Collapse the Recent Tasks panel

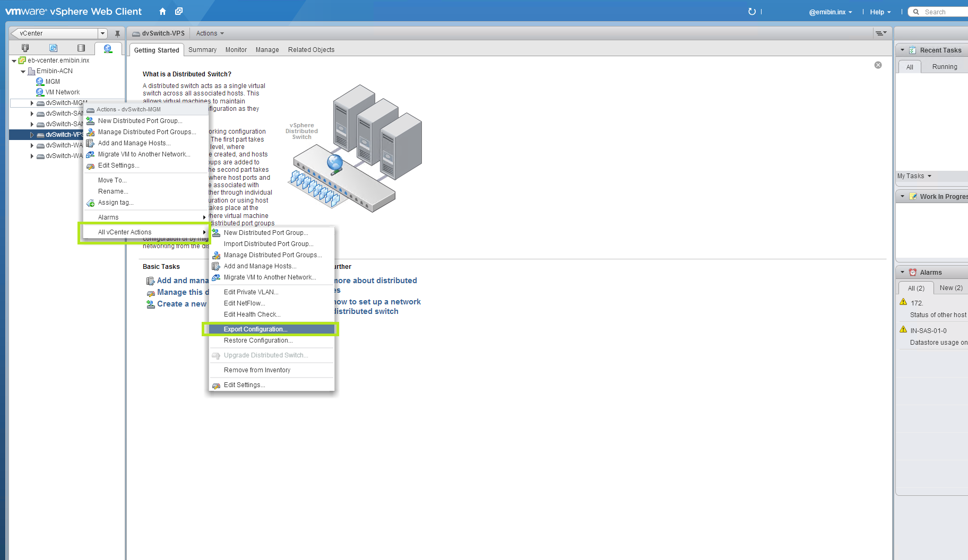coord(902,50)
